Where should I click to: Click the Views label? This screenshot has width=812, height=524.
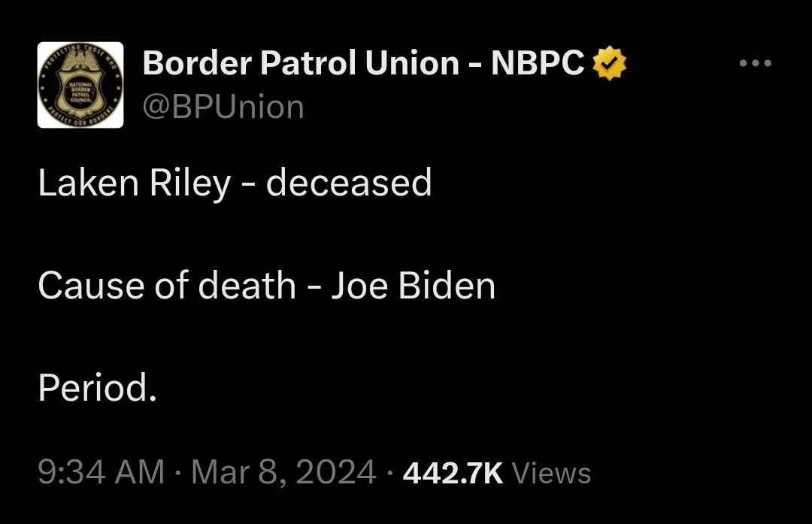click(x=551, y=474)
